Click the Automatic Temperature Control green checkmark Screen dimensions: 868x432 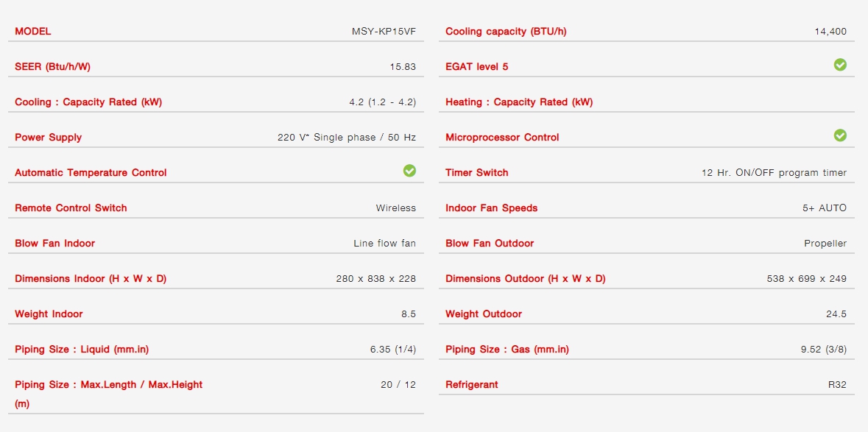click(x=409, y=171)
